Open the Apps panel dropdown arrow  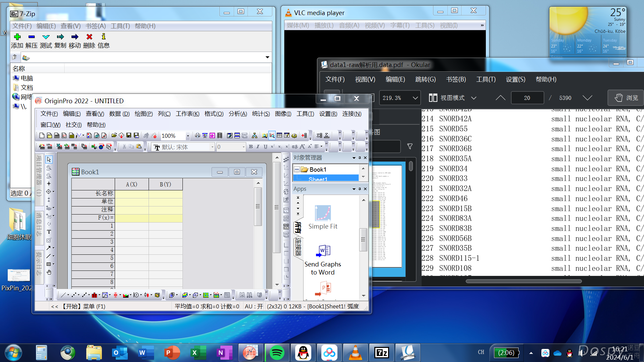(x=354, y=189)
